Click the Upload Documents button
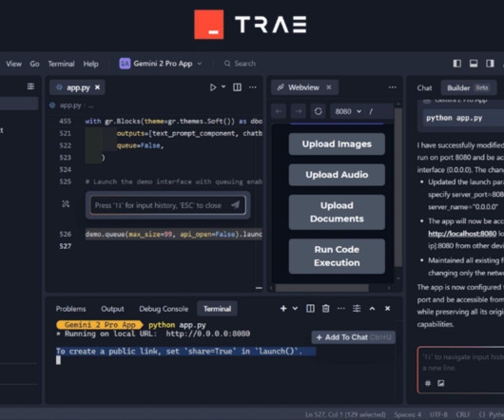The width and height of the screenshot is (504, 420). coord(337,212)
